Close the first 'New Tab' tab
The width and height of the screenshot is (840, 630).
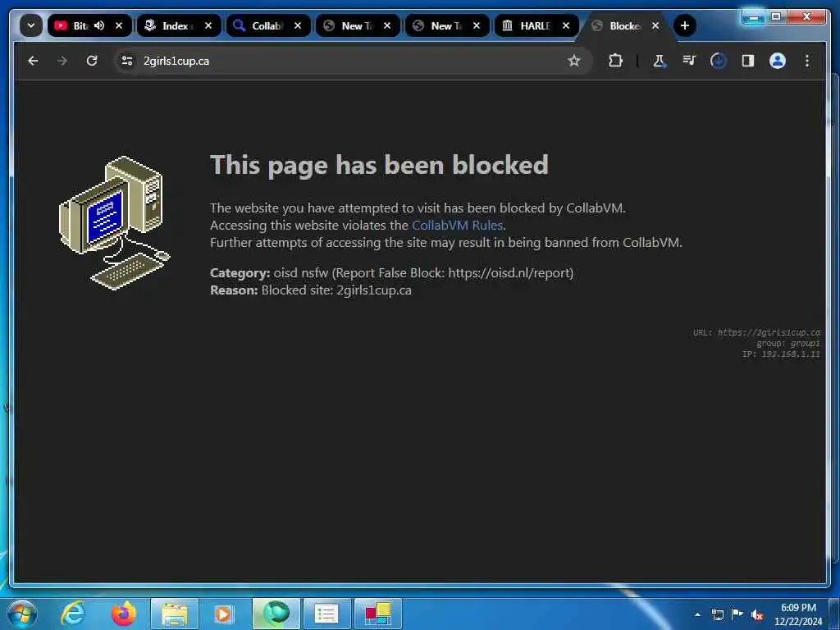click(387, 25)
